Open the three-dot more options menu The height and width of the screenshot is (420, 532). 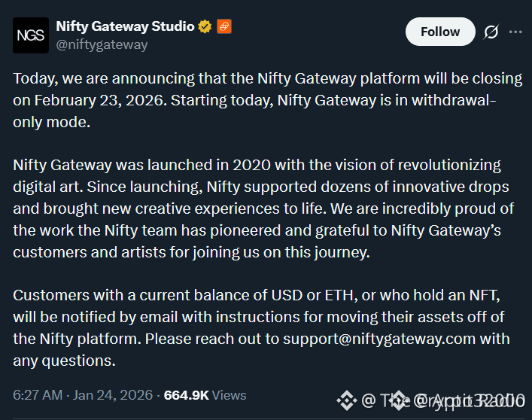point(515,32)
